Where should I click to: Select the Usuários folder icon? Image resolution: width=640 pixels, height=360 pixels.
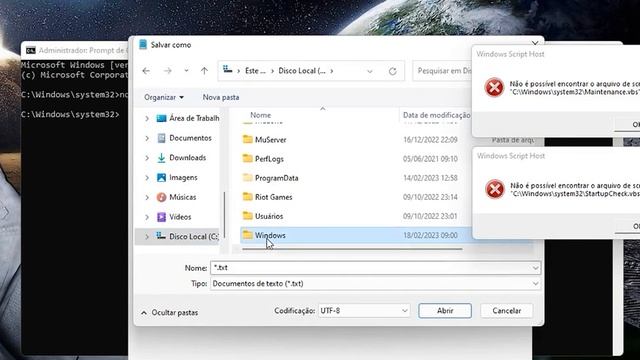tap(247, 215)
